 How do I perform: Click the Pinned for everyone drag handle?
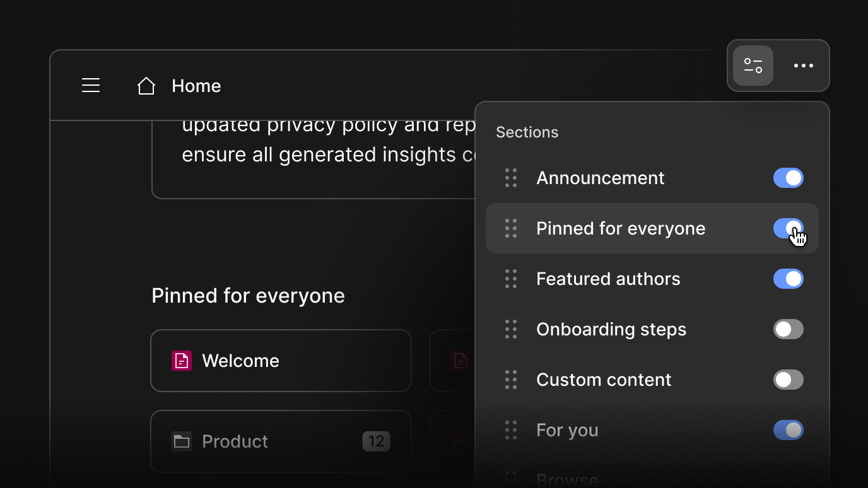pos(511,228)
